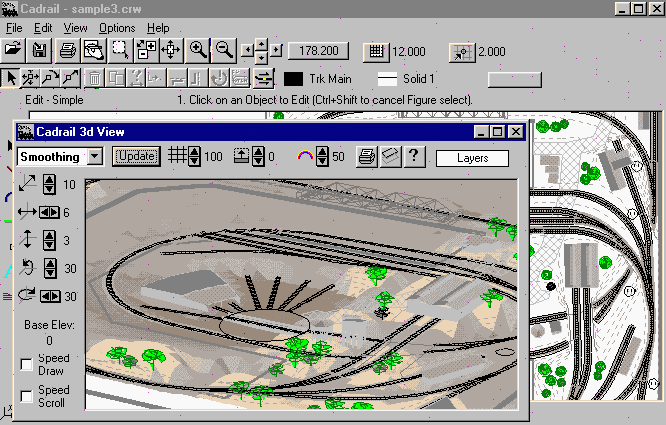Click the 3d View rendered layout image
This screenshot has height=425, width=666.
302,294
